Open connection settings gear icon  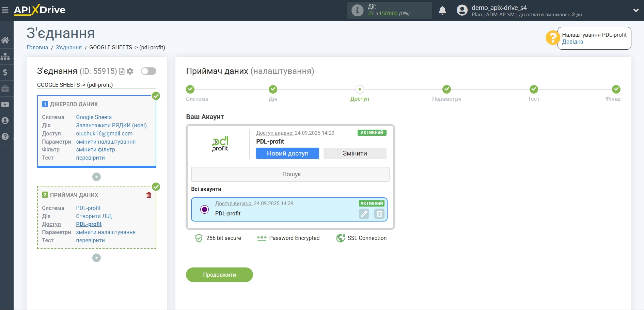coord(130,71)
